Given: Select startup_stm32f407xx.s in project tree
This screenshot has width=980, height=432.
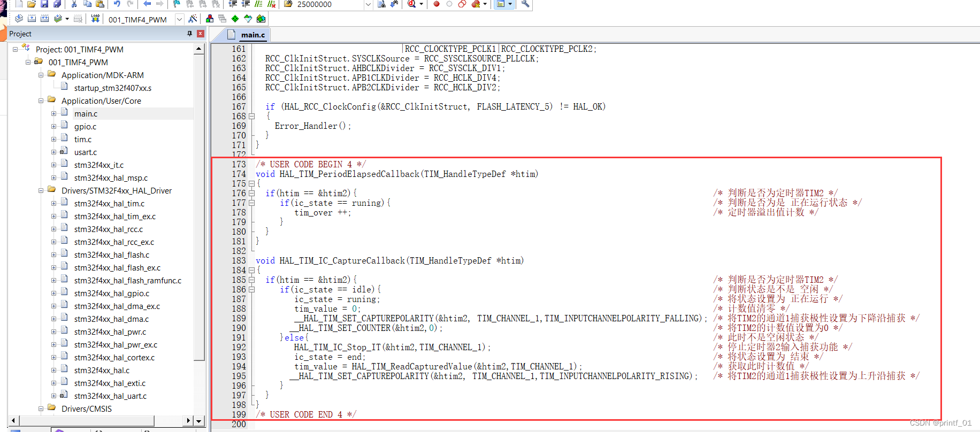Looking at the screenshot, I should tap(113, 88).
